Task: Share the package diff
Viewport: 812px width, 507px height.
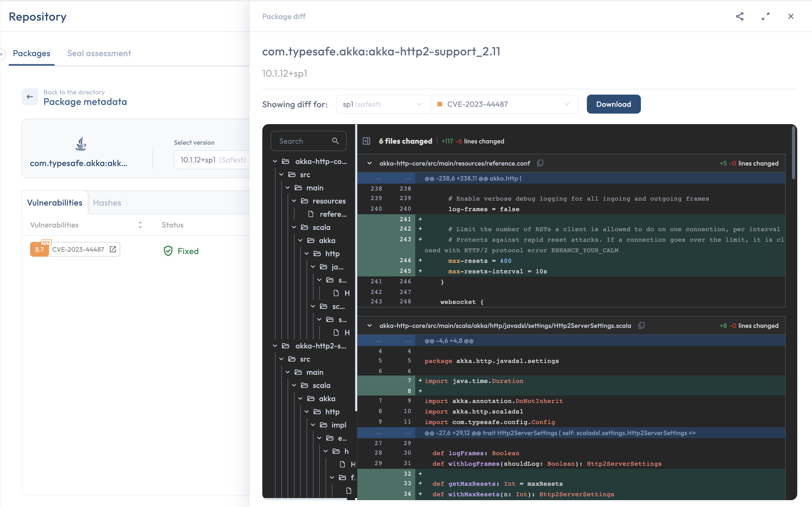Action: pos(739,16)
